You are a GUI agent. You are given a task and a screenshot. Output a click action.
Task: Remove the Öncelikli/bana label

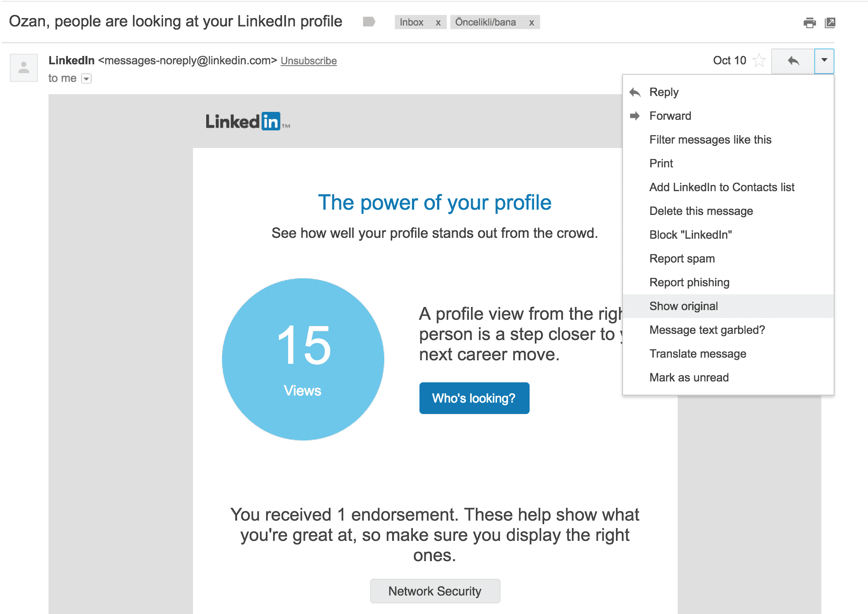pyautogui.click(x=532, y=22)
